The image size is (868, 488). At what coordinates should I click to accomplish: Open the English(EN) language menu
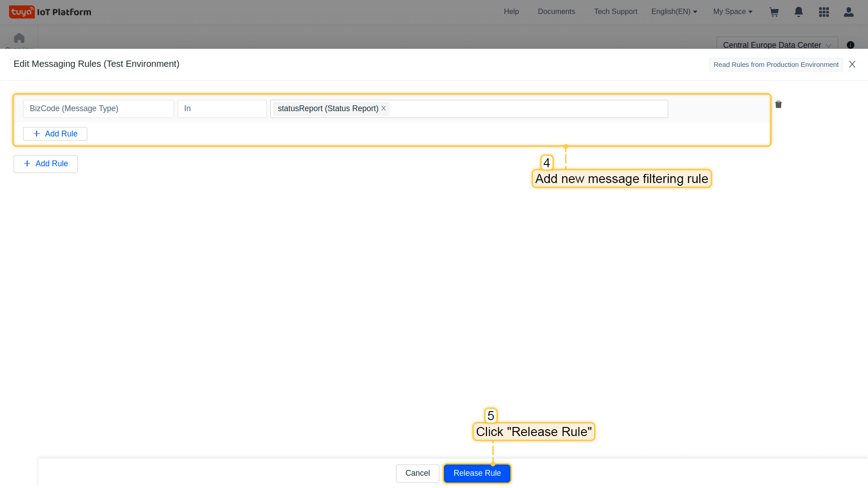click(x=674, y=12)
